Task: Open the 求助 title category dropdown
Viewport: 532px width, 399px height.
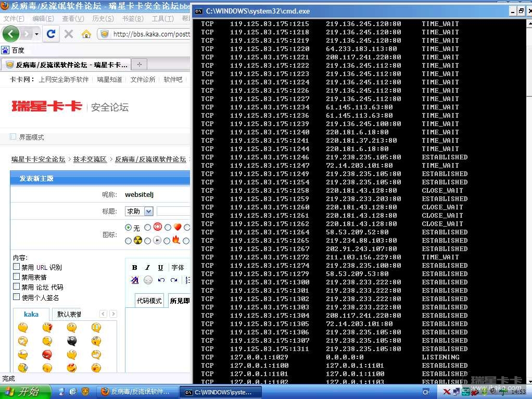Action: [x=139, y=211]
